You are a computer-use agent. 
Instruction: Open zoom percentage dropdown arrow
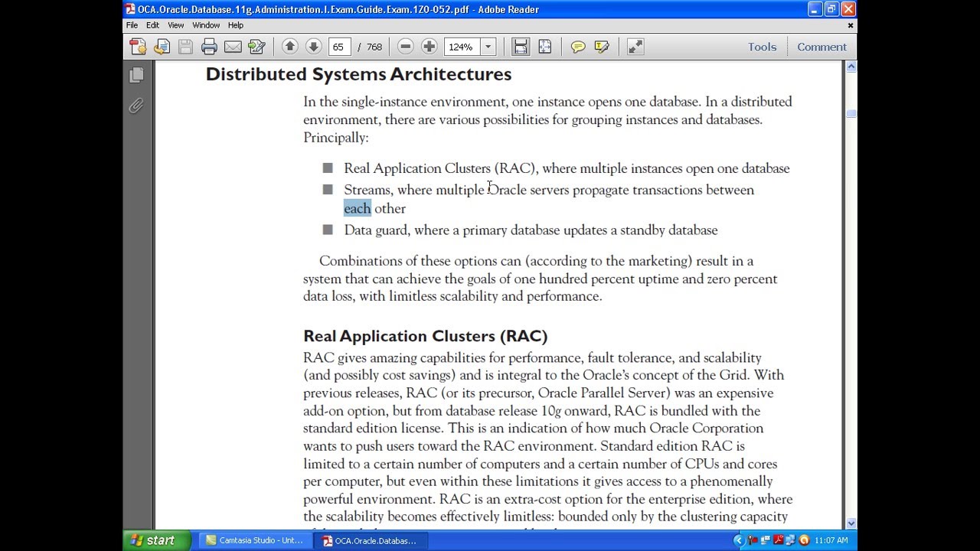tap(488, 47)
